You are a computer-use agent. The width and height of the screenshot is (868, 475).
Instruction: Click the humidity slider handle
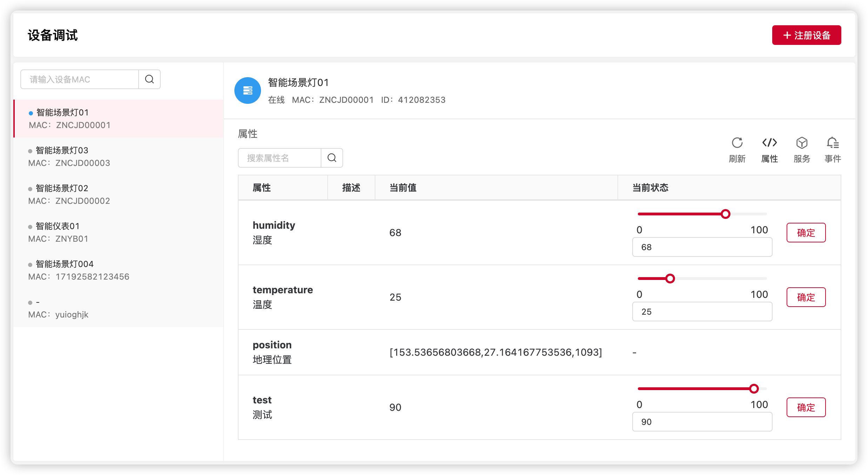coord(726,214)
